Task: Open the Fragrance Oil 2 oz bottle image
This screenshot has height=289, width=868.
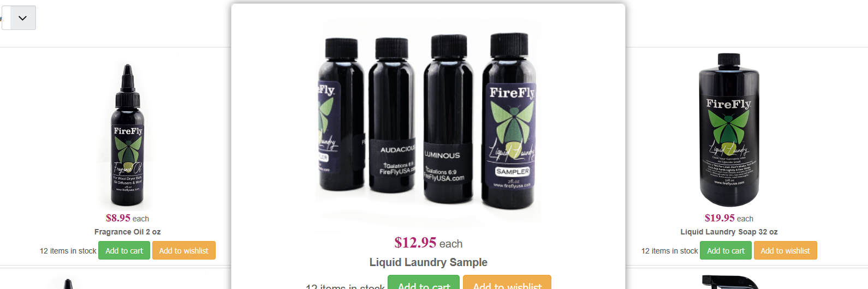Action: [128, 135]
